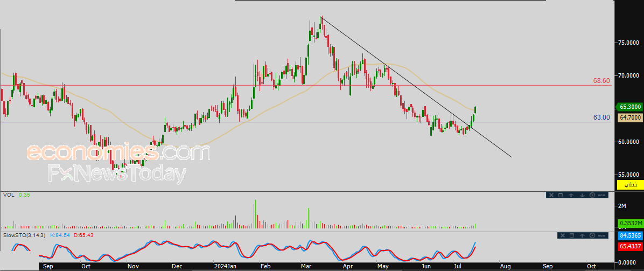Move the VOL panel down
This screenshot has width=644, height=271.
tap(582, 195)
